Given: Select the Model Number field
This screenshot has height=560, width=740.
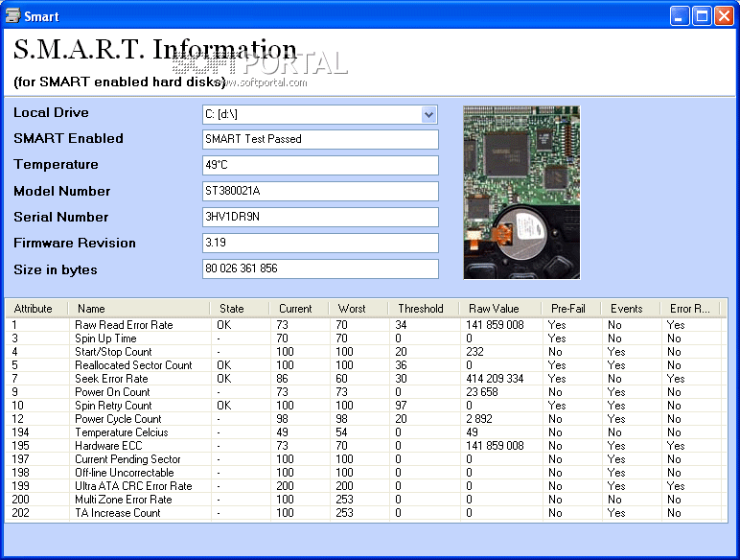Looking at the screenshot, I should click(320, 191).
